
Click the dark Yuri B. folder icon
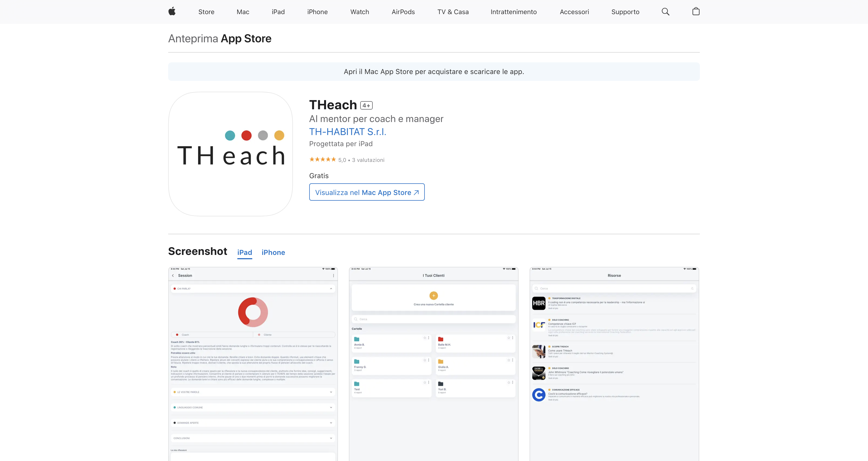coord(441,384)
